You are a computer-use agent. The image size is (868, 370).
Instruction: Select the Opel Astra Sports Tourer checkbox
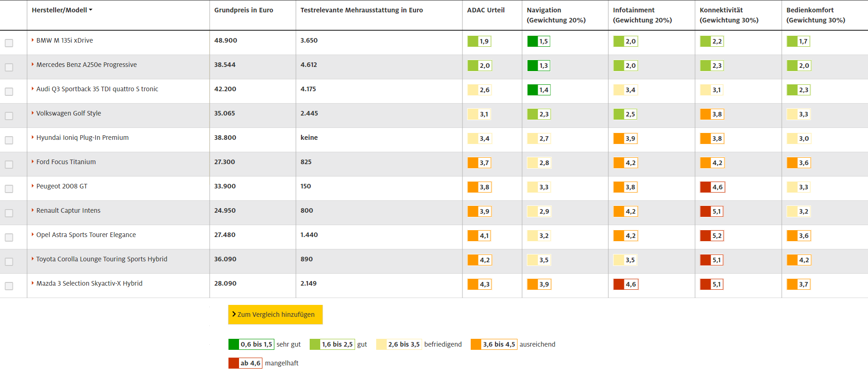(x=9, y=237)
